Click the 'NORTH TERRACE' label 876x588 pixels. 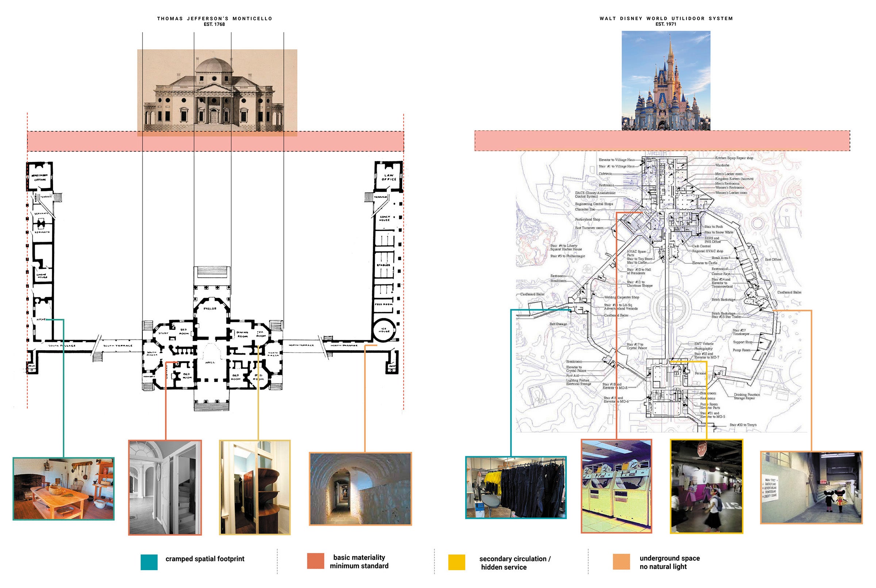point(301,345)
